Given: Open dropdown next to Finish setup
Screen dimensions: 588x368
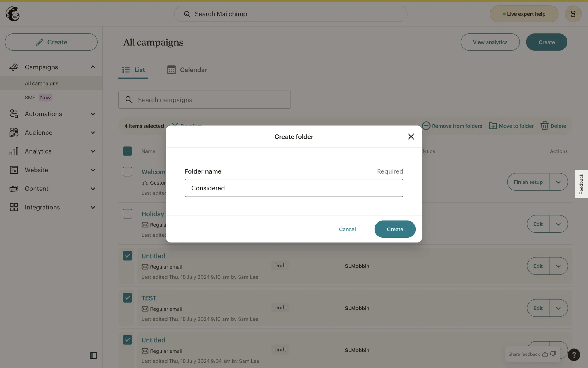Looking at the screenshot, I should [x=558, y=182].
